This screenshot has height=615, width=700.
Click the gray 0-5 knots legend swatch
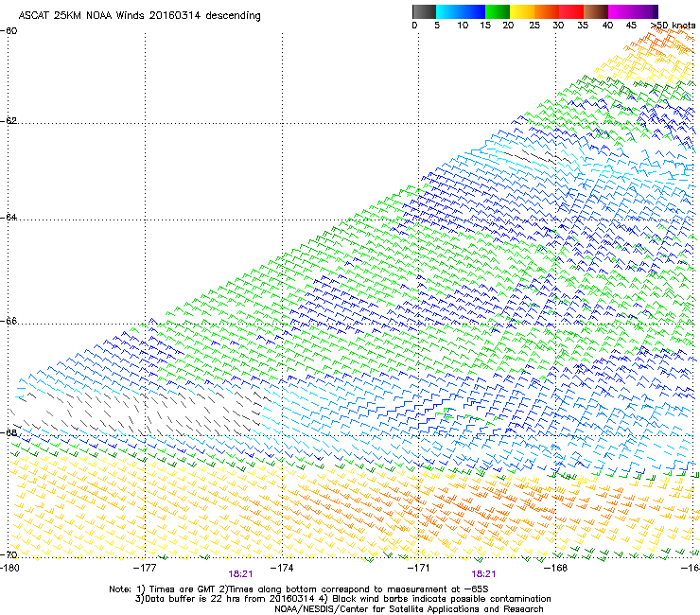point(424,11)
